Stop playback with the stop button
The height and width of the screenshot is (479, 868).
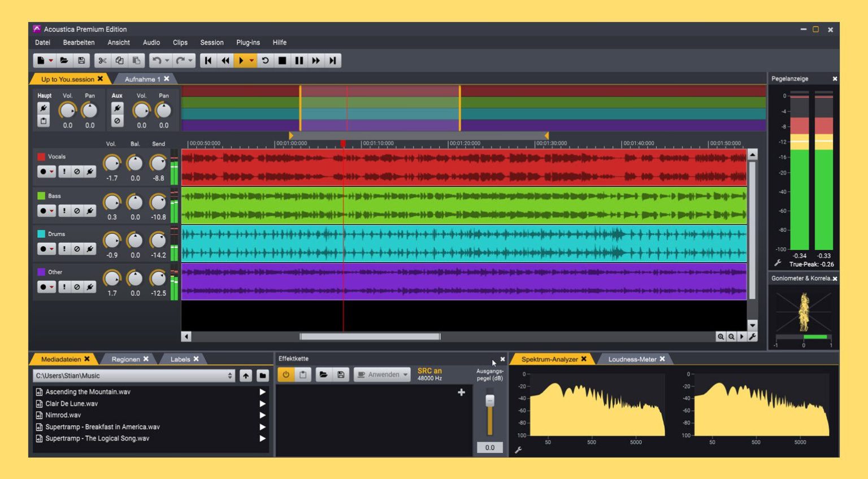(282, 60)
